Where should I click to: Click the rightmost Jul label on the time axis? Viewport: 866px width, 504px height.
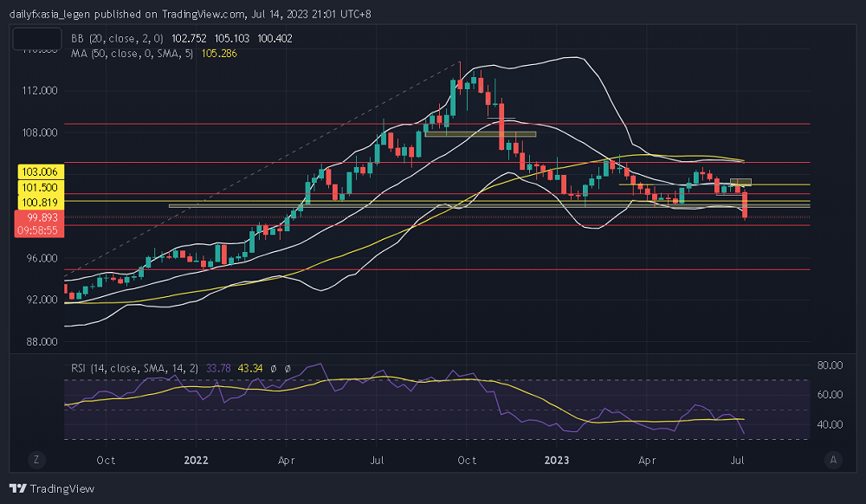[738, 461]
